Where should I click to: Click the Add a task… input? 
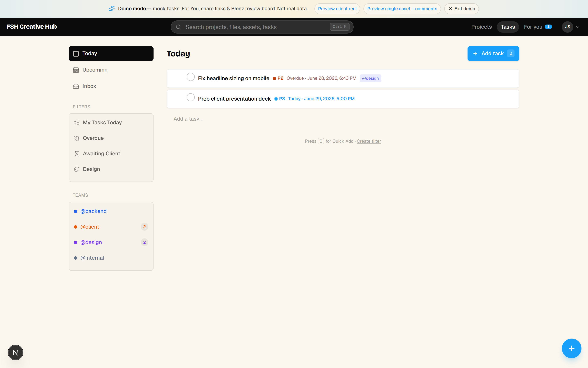(343, 119)
